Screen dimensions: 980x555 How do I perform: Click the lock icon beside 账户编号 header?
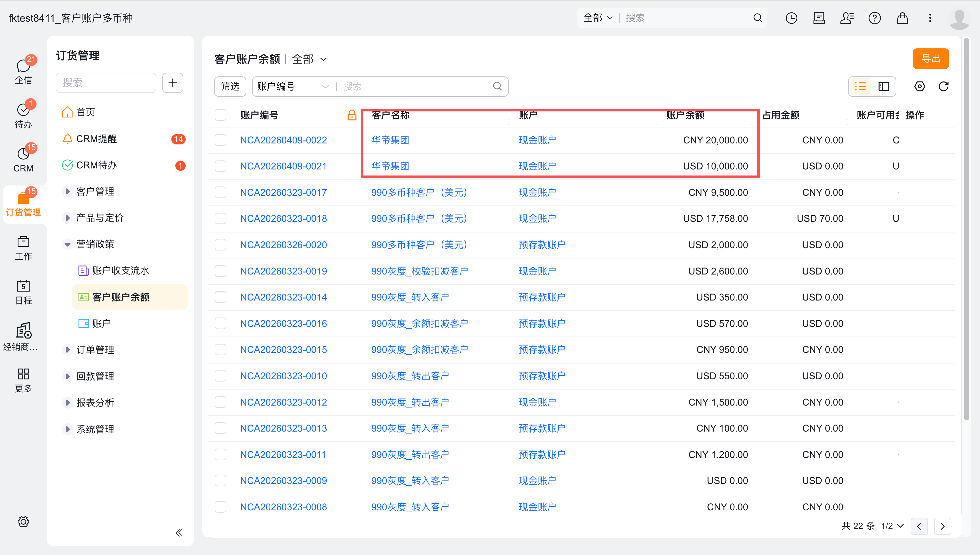click(x=352, y=115)
